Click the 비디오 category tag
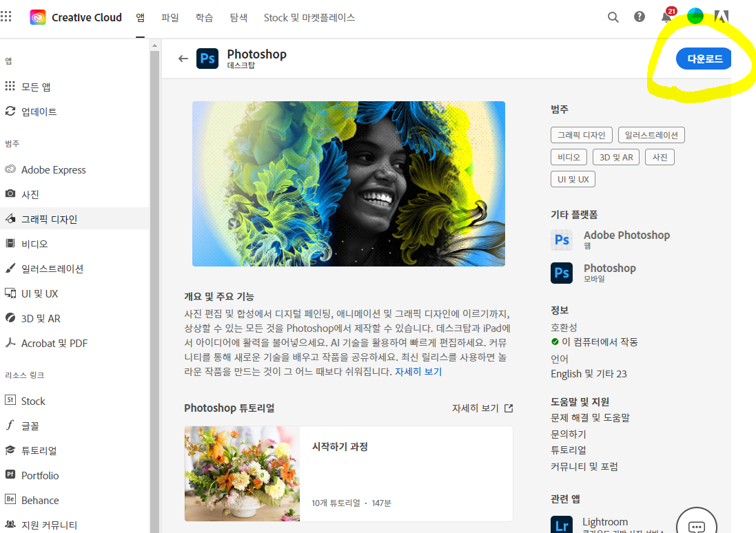 click(569, 157)
